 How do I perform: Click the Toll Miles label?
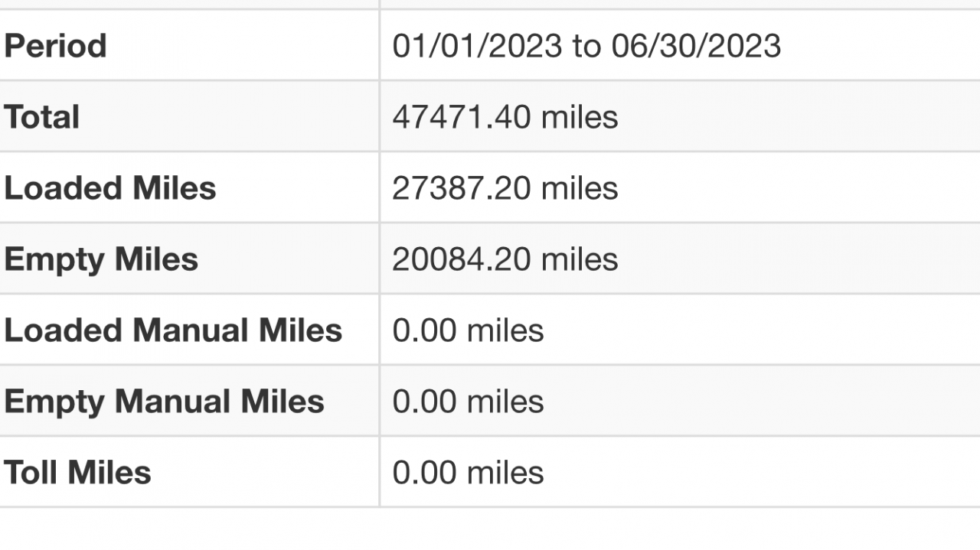[77, 473]
